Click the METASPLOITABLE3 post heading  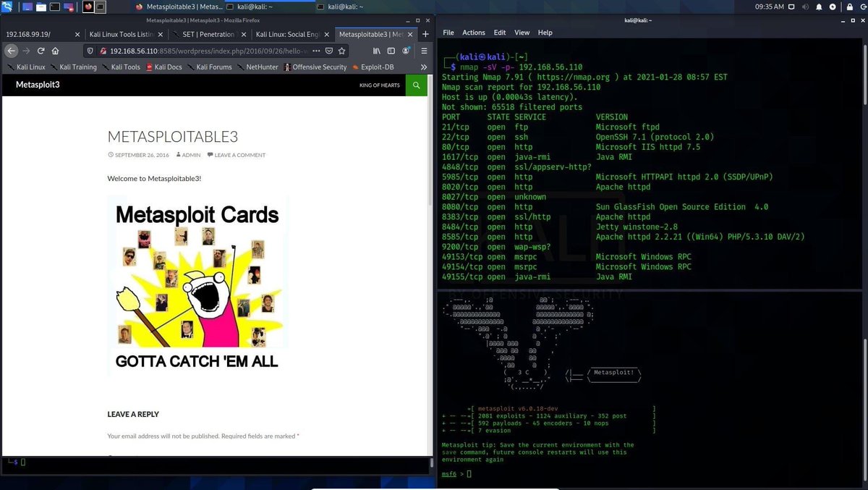(x=172, y=137)
